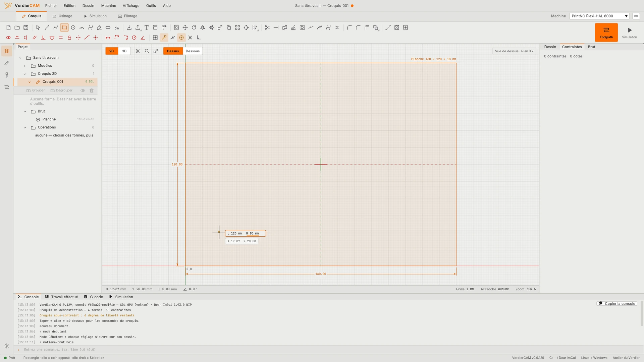Select the Dessus side view
The image size is (644, 362).
click(x=173, y=51)
